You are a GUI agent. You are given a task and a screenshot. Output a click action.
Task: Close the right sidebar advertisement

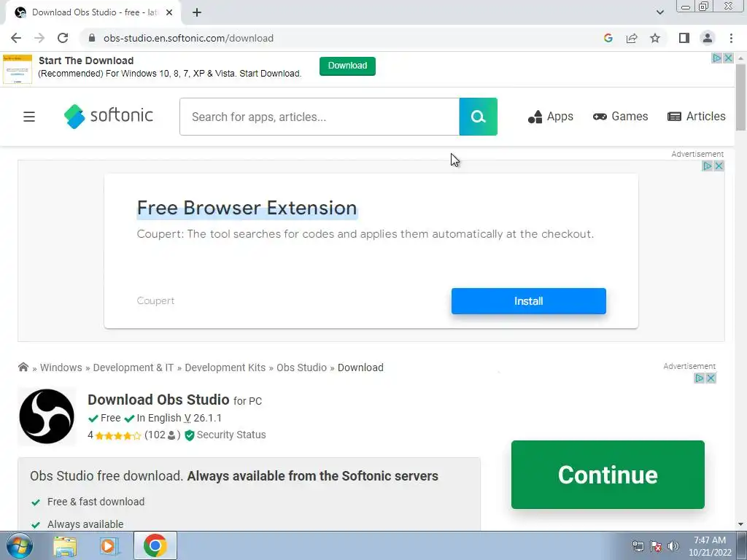pos(711,378)
